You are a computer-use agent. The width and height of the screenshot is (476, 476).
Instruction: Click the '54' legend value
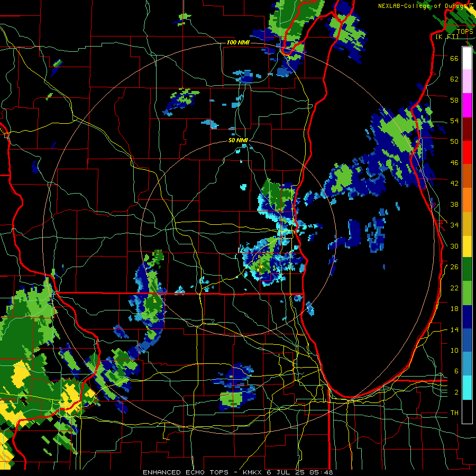[454, 121]
